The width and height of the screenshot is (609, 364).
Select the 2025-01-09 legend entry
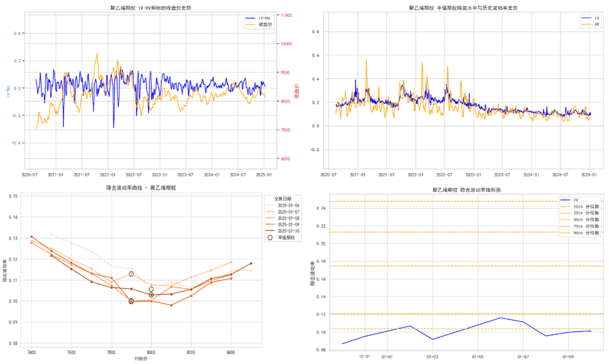coord(283,225)
